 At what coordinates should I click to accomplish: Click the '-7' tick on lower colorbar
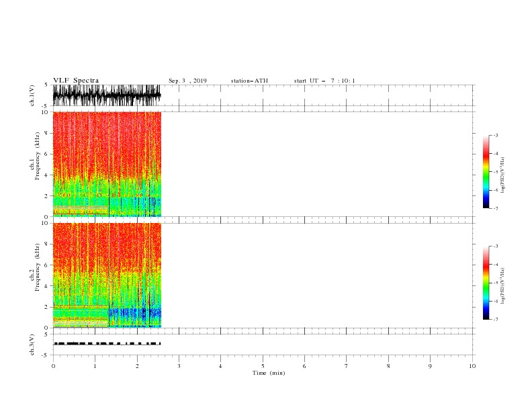(x=495, y=320)
